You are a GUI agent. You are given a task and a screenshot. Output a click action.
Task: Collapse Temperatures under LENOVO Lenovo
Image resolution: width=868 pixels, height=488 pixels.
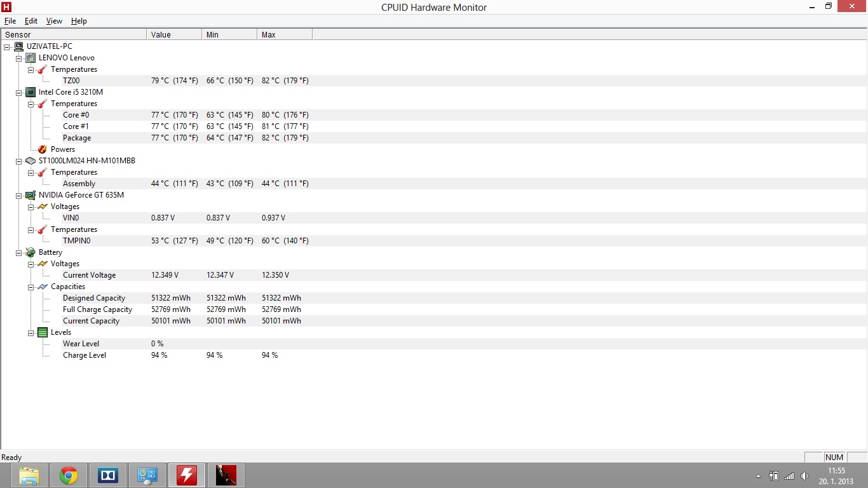pyautogui.click(x=31, y=69)
